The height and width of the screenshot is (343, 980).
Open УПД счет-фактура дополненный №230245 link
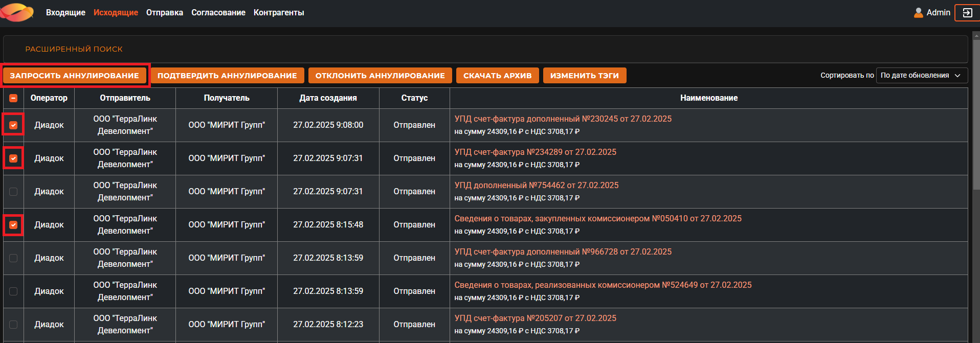click(x=563, y=119)
